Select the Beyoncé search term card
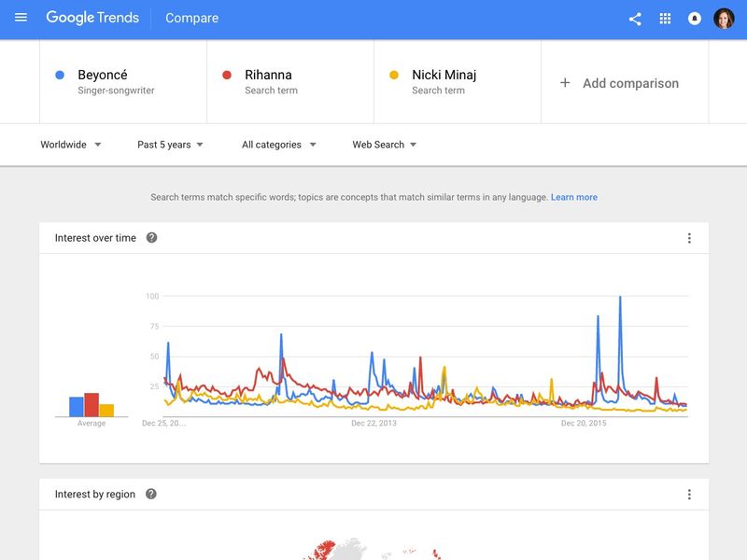Image resolution: width=747 pixels, height=560 pixels. click(122, 82)
